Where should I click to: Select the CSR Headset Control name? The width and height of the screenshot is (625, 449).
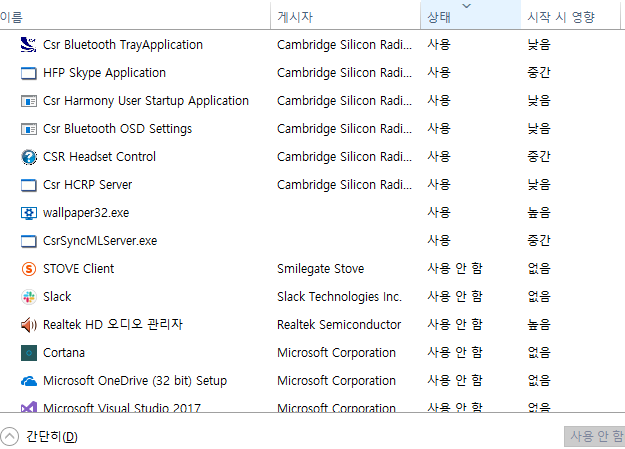pyautogui.click(x=99, y=157)
